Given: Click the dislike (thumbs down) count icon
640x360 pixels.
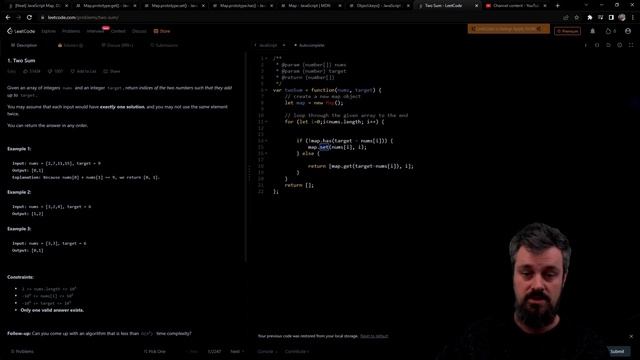Looking at the screenshot, I should click(x=56, y=71).
